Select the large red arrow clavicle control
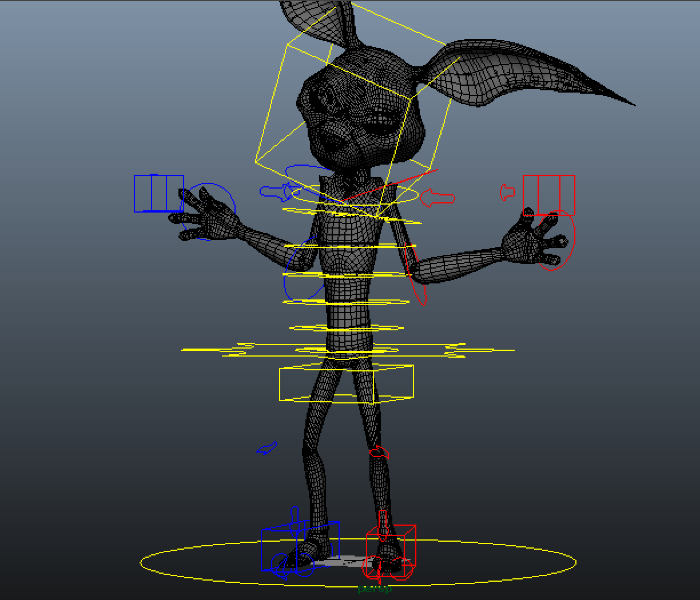 [x=437, y=198]
